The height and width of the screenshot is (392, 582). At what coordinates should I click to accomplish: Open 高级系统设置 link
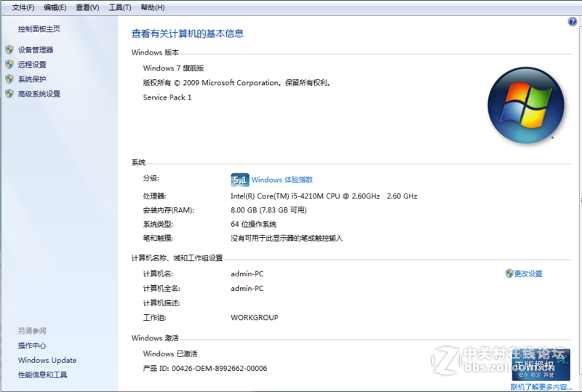click(x=39, y=94)
